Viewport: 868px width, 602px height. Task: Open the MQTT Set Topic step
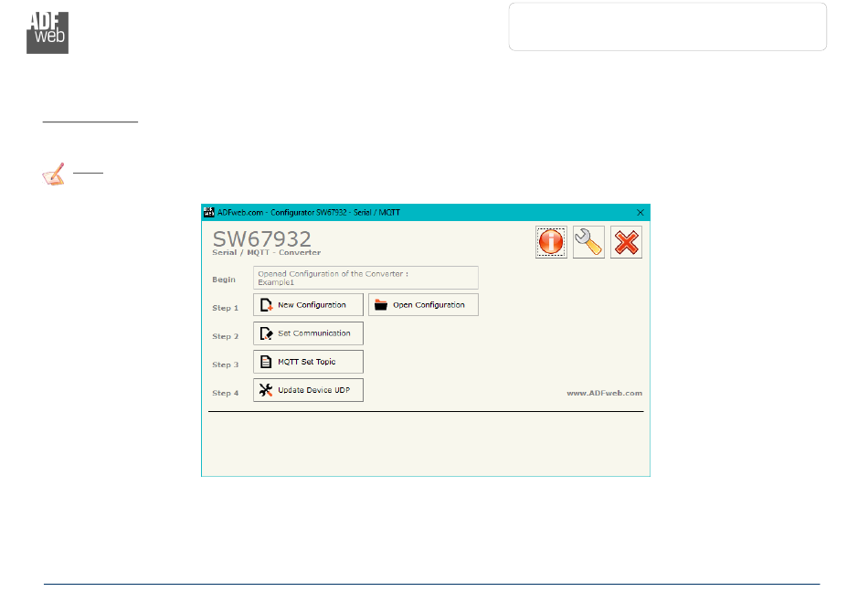click(308, 362)
